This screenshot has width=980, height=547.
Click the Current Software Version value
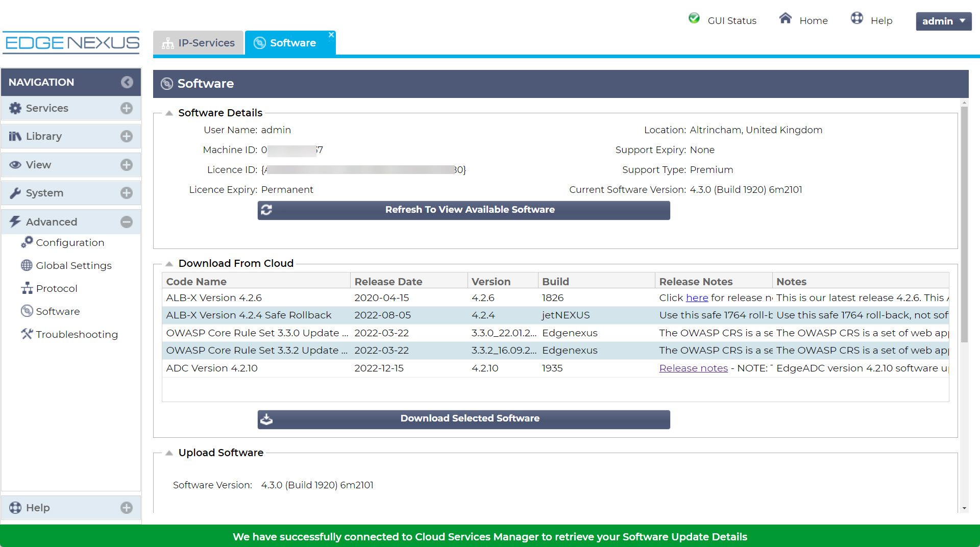[746, 190]
